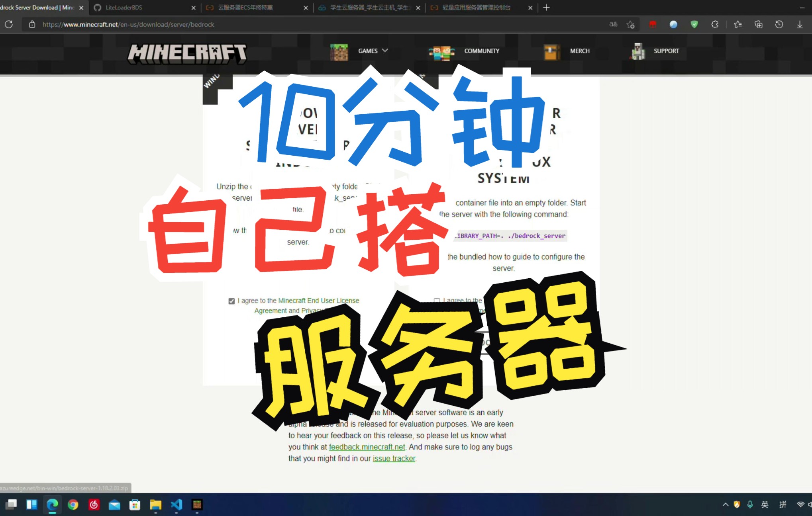Close the LiteLoaderBDS tab

pos(194,8)
